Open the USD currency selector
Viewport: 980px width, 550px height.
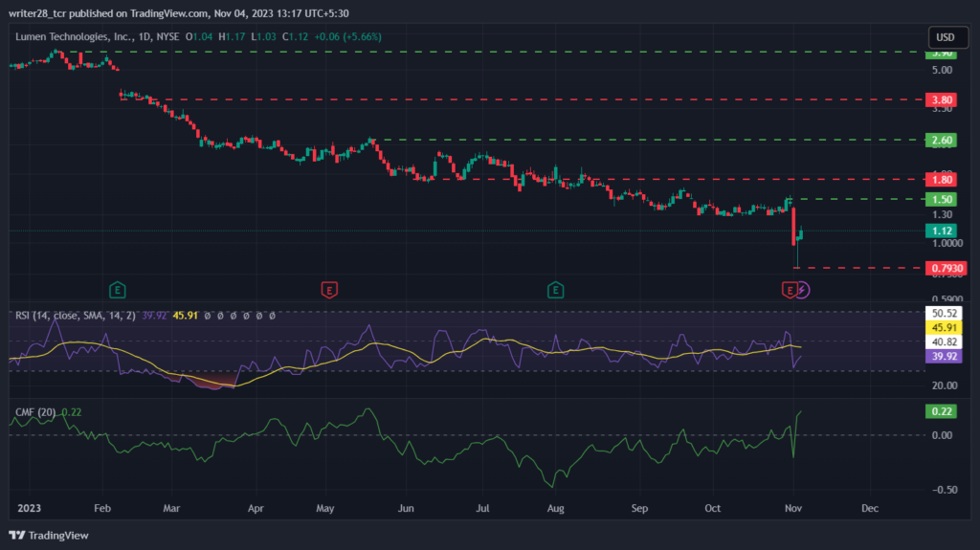[947, 37]
